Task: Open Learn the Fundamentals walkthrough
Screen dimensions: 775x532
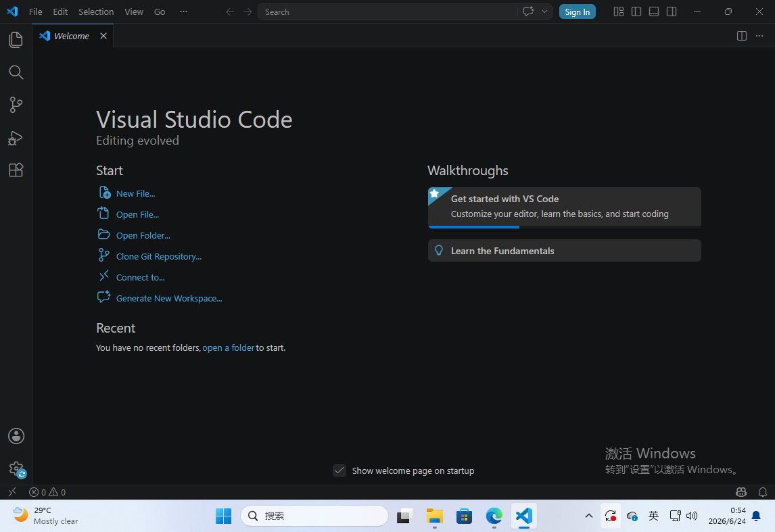Action: pos(565,250)
